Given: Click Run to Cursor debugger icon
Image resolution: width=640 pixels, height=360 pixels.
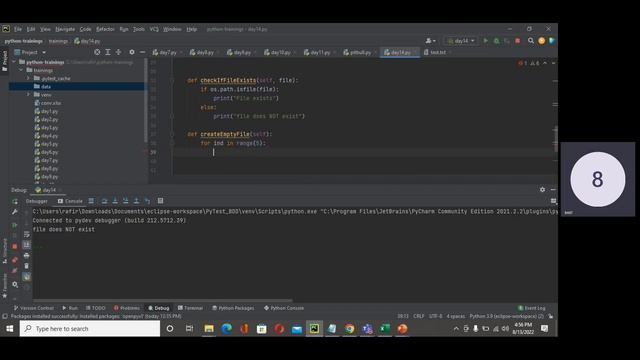Looking at the screenshot, I should (x=147, y=201).
